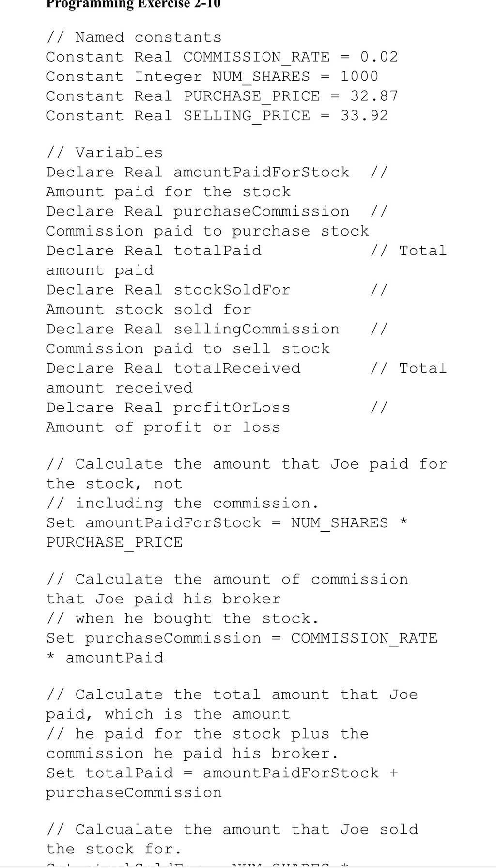
Task: Click the stockSoldFor variable declaration
Action: coord(168,290)
